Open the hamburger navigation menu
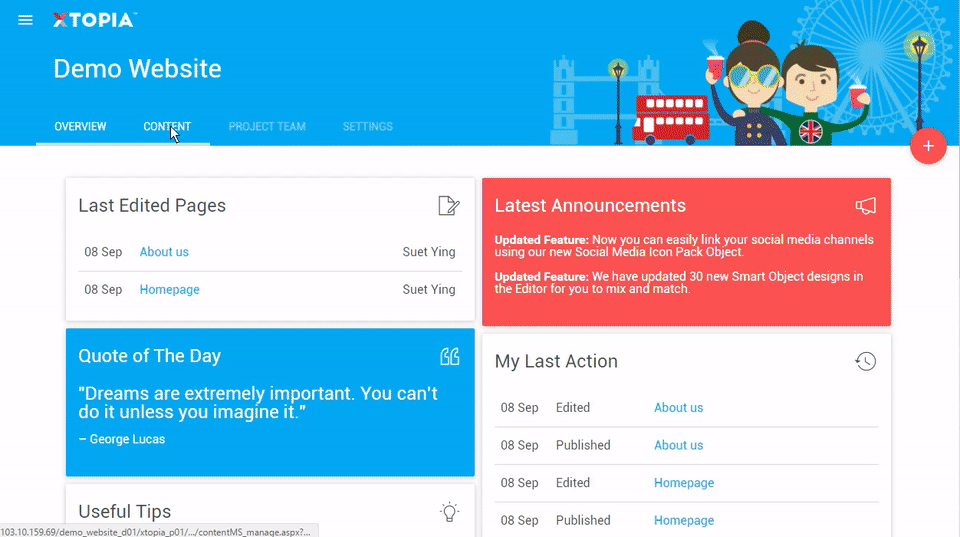 26,20
